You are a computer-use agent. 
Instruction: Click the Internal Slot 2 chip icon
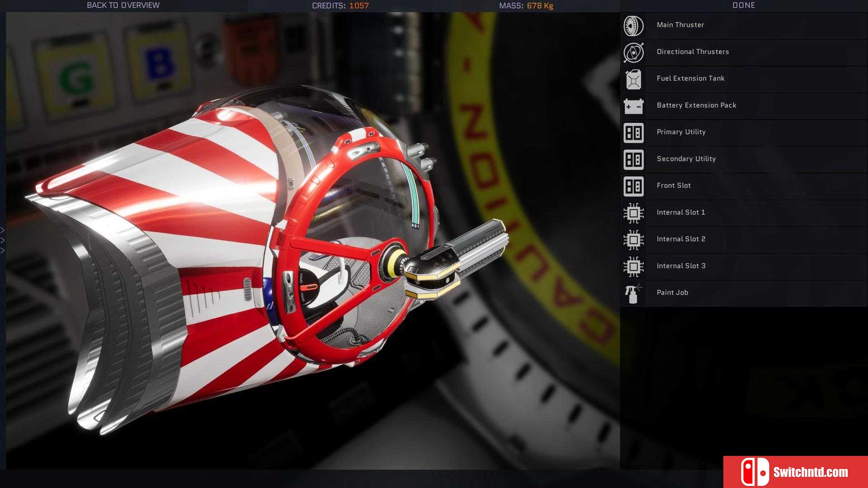click(633, 240)
